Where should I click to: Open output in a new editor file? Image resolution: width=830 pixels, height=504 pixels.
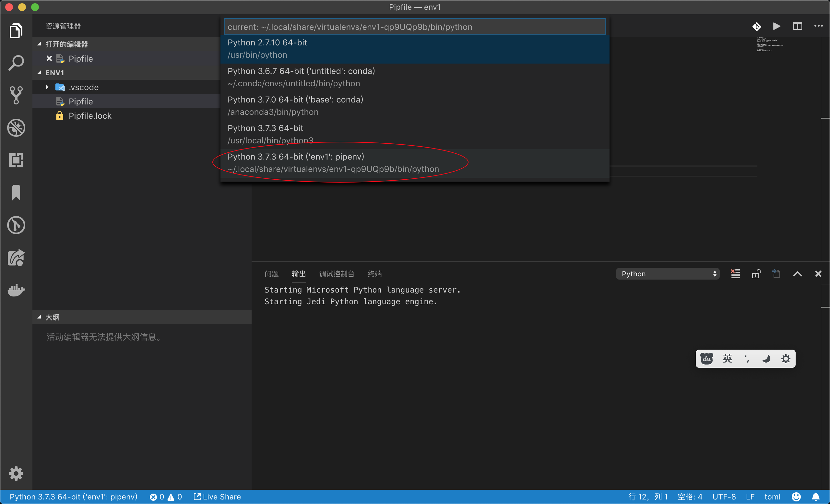pos(776,273)
